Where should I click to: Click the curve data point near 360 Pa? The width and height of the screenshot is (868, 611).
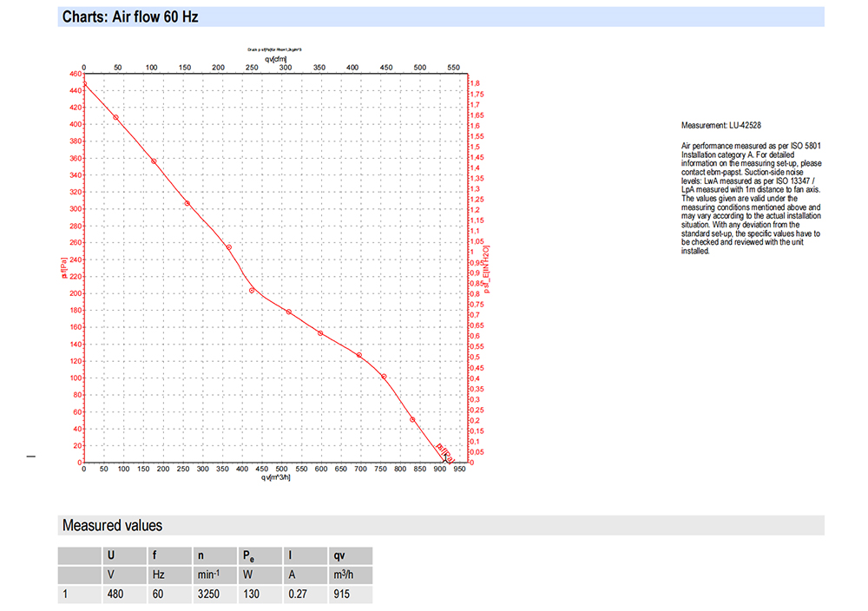(x=154, y=161)
